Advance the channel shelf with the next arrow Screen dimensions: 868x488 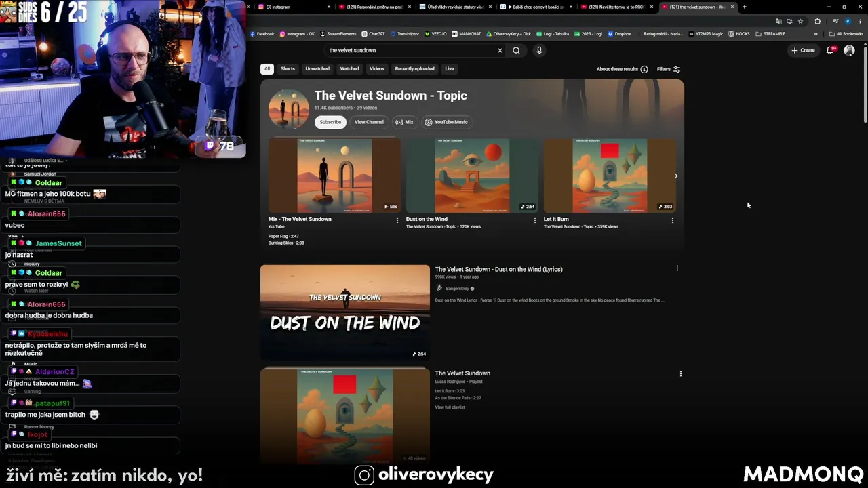point(675,176)
